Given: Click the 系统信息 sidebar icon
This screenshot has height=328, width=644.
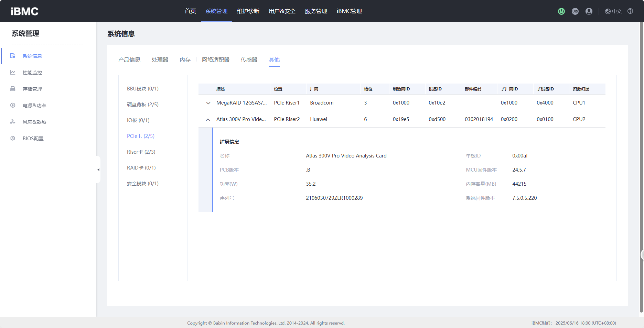Looking at the screenshot, I should (x=13, y=56).
